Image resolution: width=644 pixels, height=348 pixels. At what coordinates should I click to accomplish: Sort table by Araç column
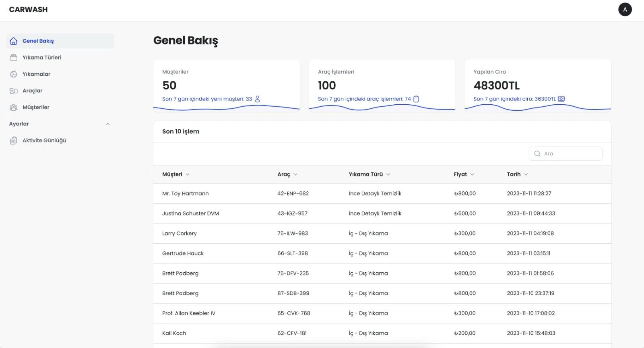(287, 174)
